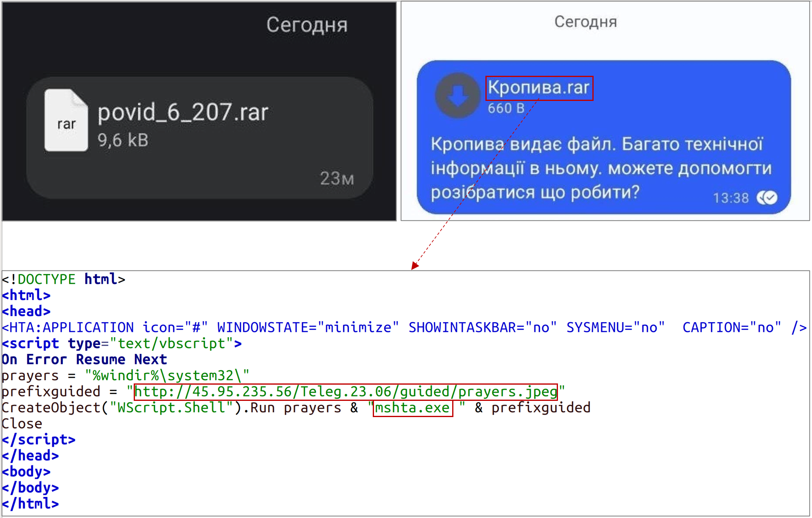The height and width of the screenshot is (518, 812).
Task: Click the 13:38 message time
Action: coord(731,198)
